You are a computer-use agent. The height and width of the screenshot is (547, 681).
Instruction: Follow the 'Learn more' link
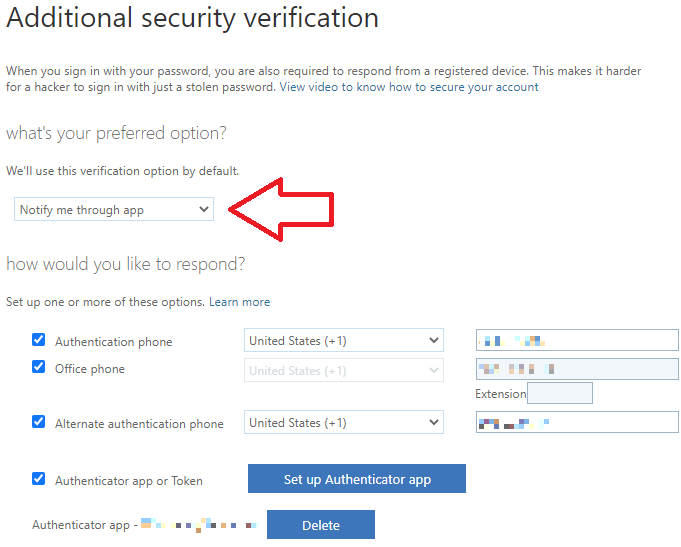(239, 302)
